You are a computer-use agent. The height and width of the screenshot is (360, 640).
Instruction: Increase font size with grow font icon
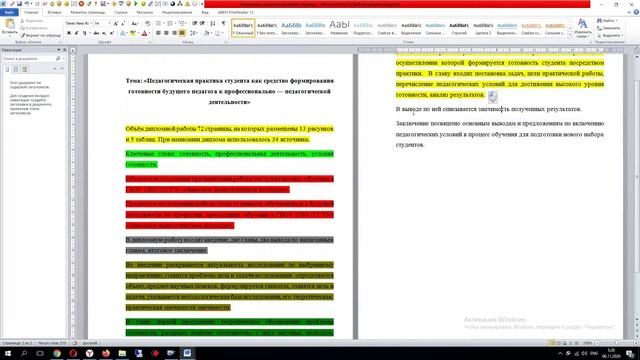pos(116,24)
